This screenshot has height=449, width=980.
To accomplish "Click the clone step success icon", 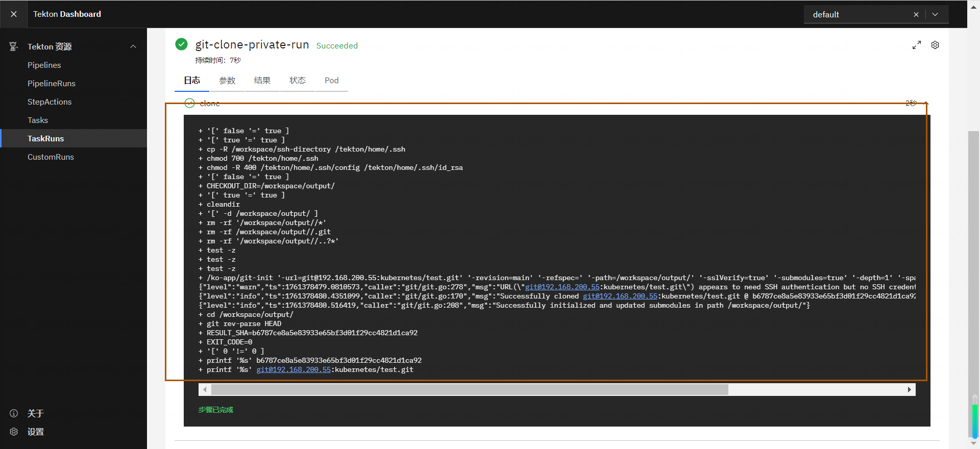I will click(x=189, y=103).
